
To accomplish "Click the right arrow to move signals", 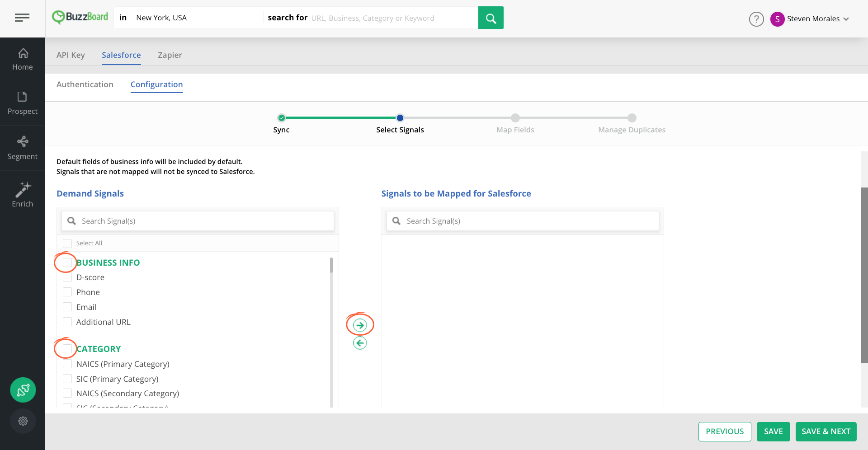I will tap(360, 325).
